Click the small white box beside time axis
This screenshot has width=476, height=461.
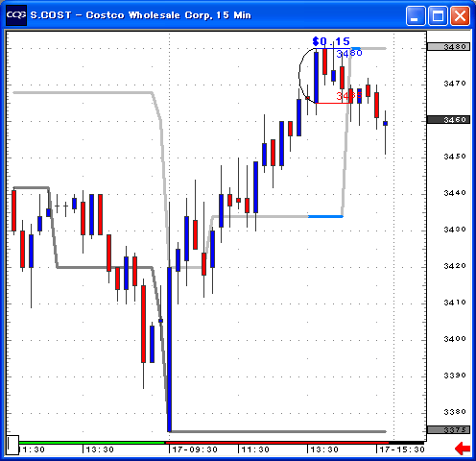[12, 445]
